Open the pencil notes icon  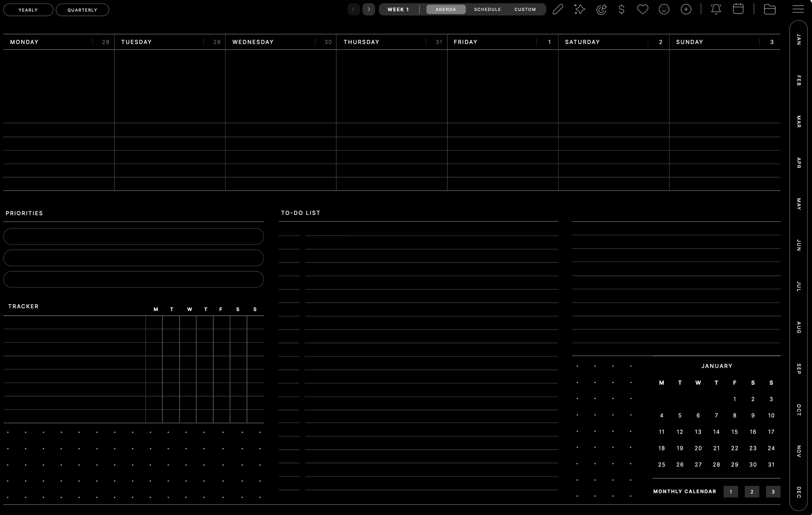pyautogui.click(x=558, y=9)
